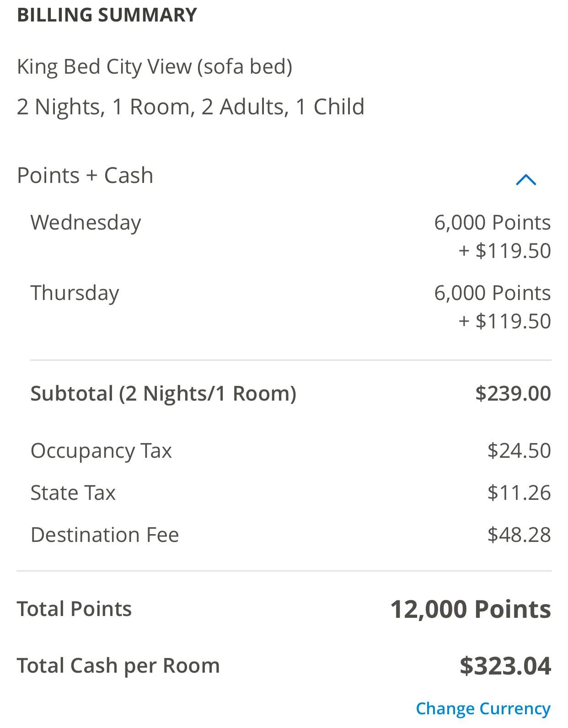Click the Billing Summary heading
Viewport: 568px width, 728px height.
tap(107, 15)
